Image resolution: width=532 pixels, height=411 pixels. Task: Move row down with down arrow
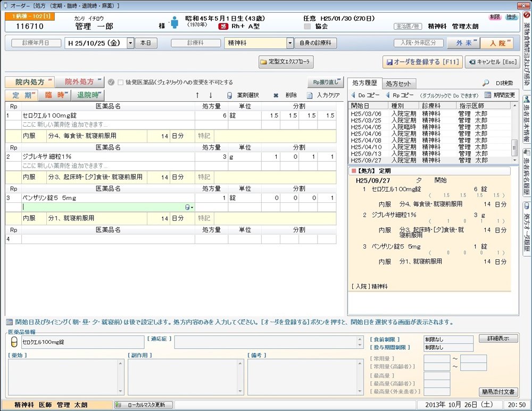tap(210, 95)
